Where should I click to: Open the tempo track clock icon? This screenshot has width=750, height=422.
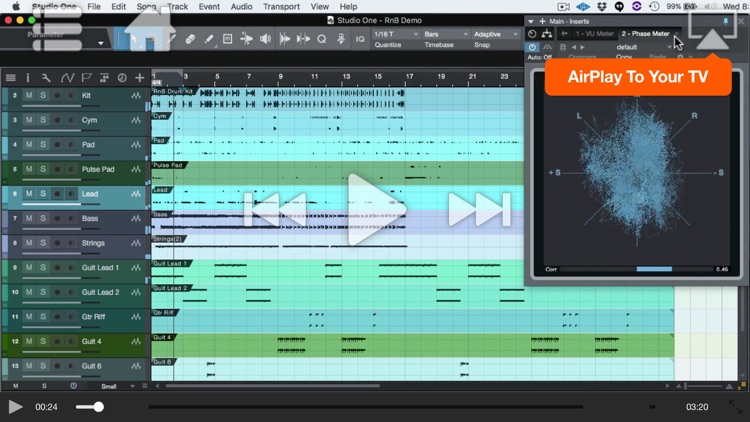[x=122, y=78]
